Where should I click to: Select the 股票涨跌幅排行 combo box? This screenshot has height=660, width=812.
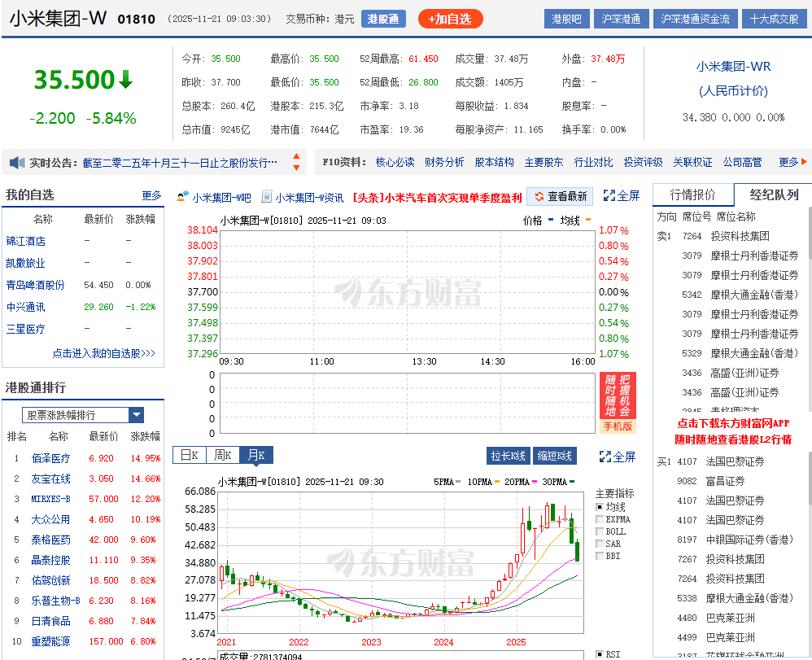point(83,415)
